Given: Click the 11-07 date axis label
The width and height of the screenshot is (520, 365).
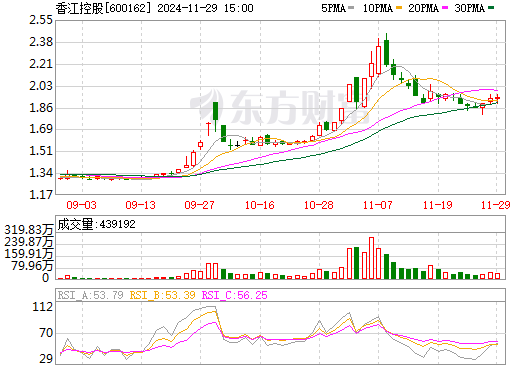Looking at the screenshot, I should point(378,205).
